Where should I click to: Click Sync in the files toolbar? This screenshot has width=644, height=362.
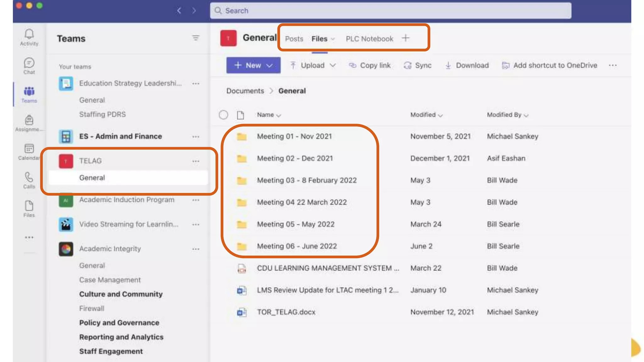point(418,65)
